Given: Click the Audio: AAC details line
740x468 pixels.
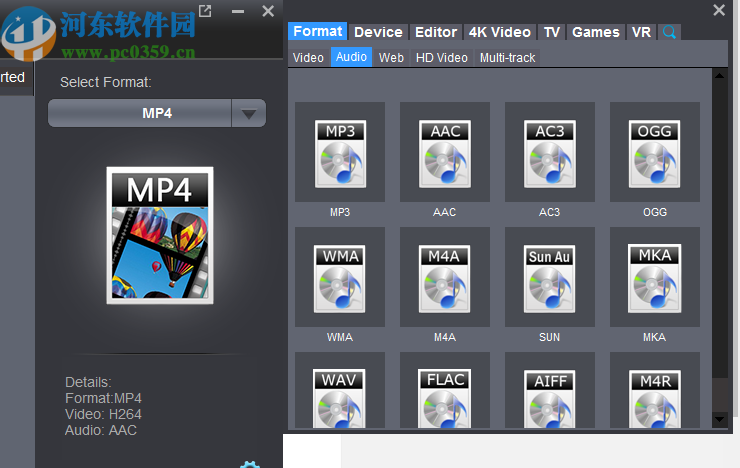Looking at the screenshot, I should (x=101, y=430).
